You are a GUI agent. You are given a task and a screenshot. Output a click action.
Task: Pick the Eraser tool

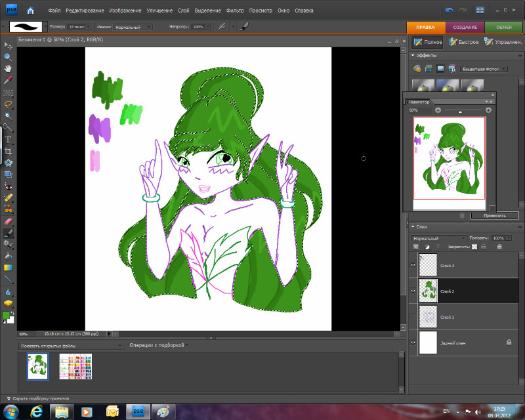9,221
